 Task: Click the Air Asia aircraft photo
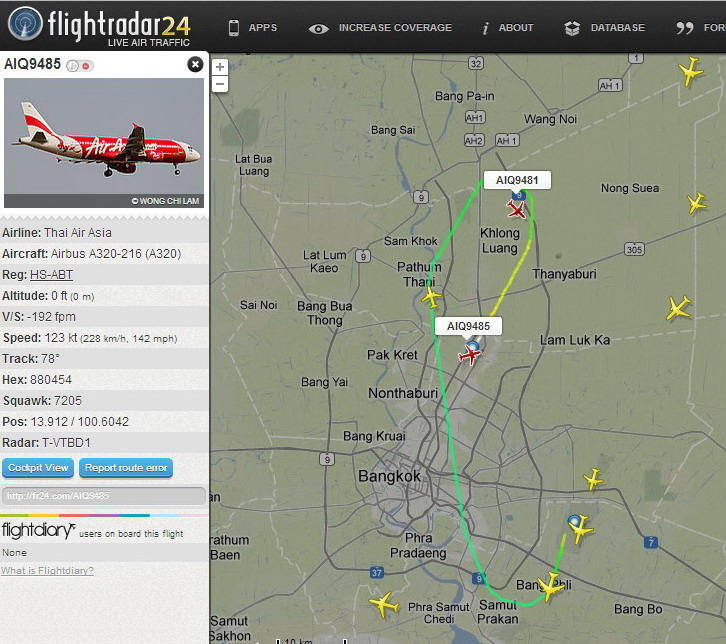pyautogui.click(x=104, y=143)
